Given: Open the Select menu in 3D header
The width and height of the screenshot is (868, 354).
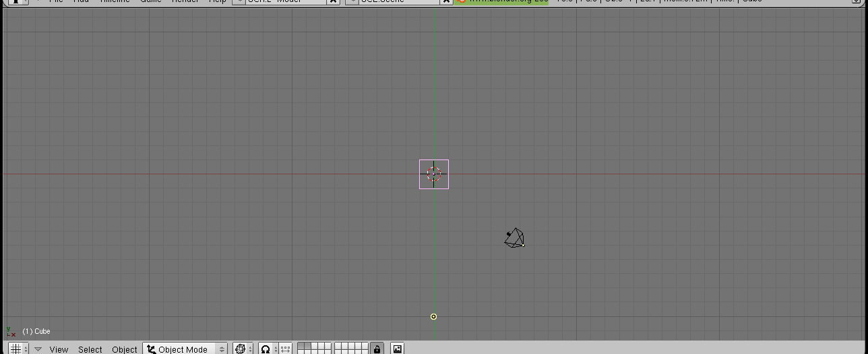Looking at the screenshot, I should point(90,349).
